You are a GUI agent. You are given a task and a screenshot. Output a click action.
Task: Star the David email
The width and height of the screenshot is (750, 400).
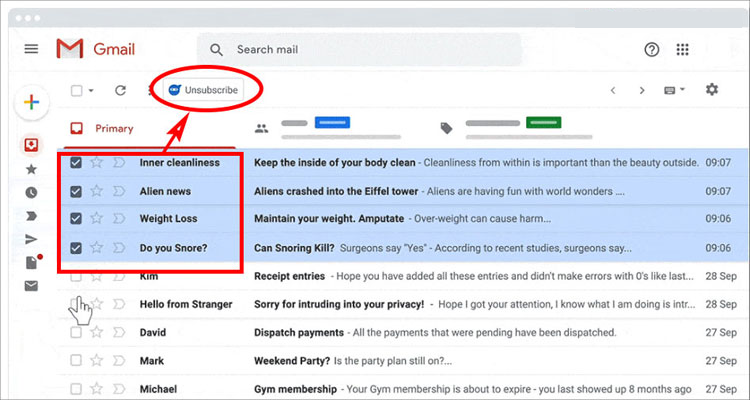[x=97, y=332]
